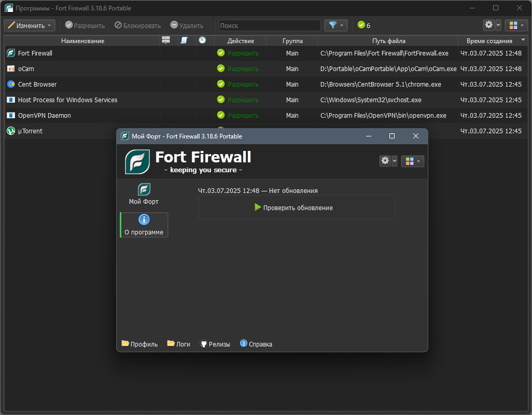Screen dimensions: 532x415
Task: Switch to Мой Форт tab
Action: [x=144, y=194]
